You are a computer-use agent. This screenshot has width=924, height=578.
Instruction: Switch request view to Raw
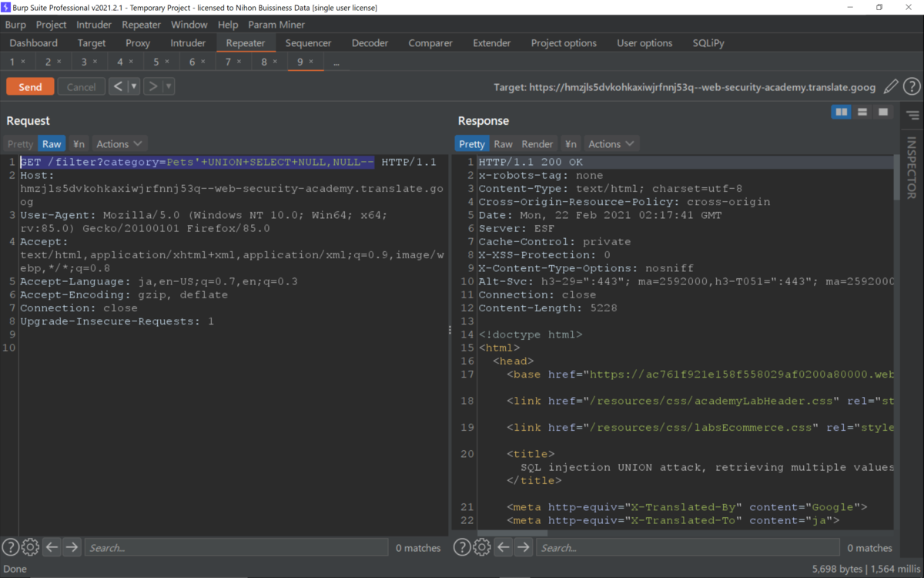[x=52, y=144]
